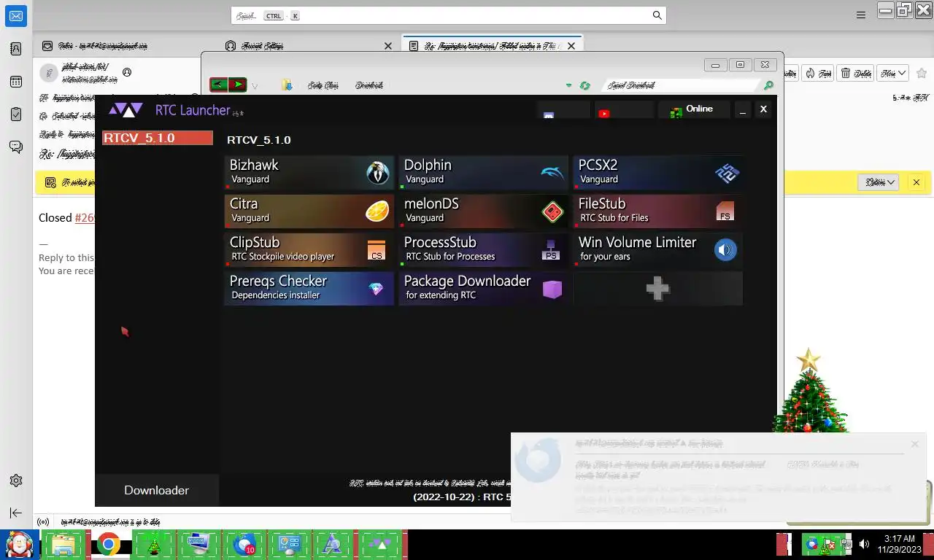Open the Mail view in the left sidebar
934x560 pixels.
pos(16,15)
